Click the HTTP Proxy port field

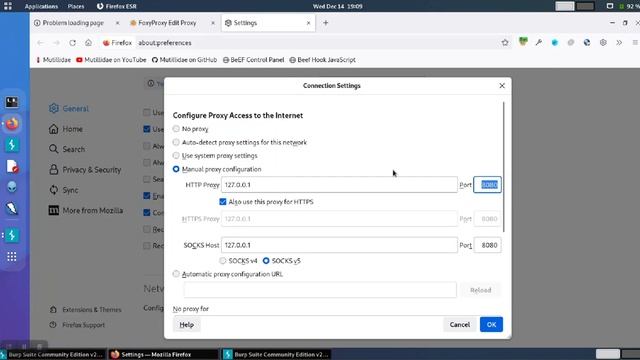coord(487,185)
